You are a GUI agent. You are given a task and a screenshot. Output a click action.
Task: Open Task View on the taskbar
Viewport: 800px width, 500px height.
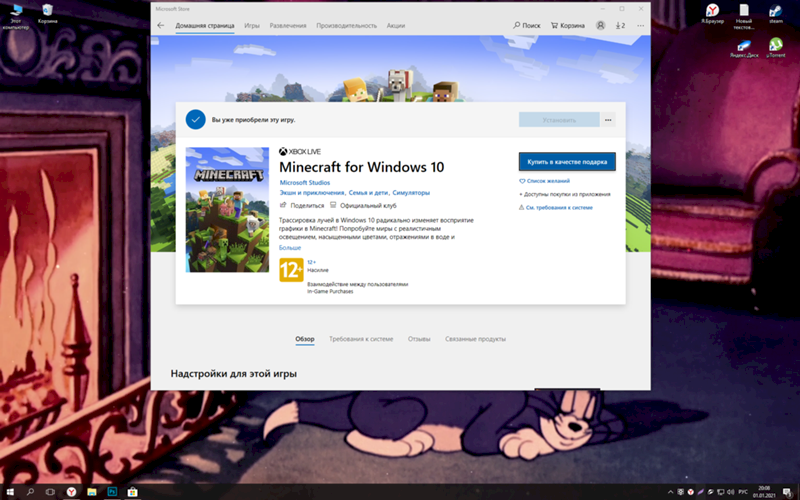(50, 492)
